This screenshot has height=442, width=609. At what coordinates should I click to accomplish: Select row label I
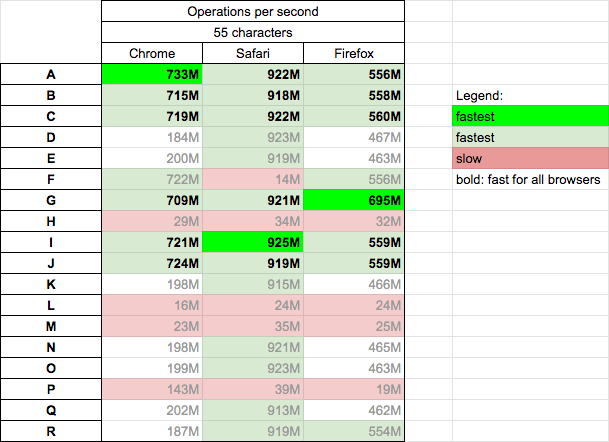(51, 242)
